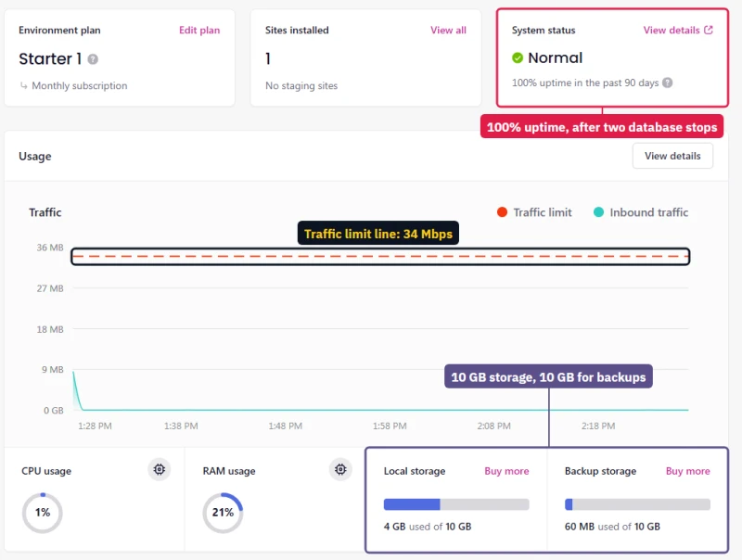
Task: Open the RAM usage settings gear icon
Action: [x=340, y=469]
